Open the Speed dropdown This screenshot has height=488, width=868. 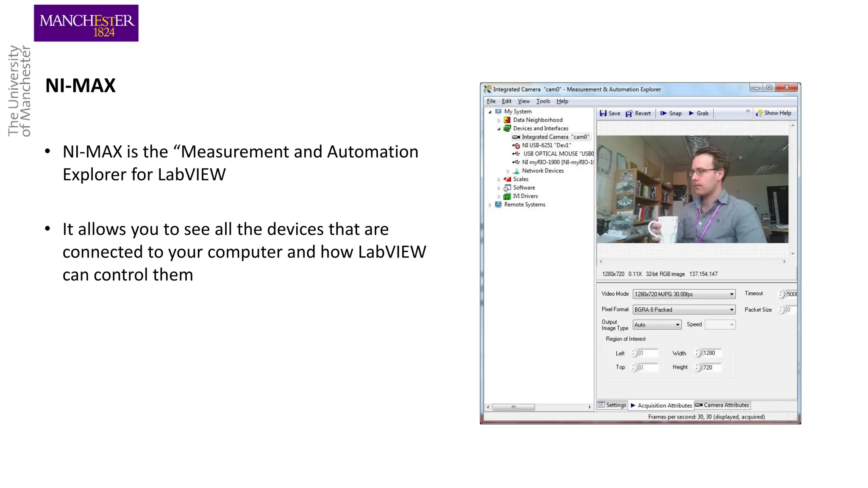720,325
